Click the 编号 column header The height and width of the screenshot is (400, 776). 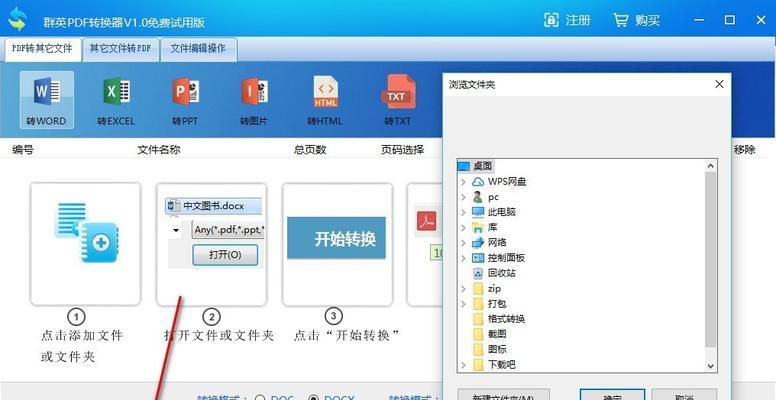pyautogui.click(x=23, y=150)
